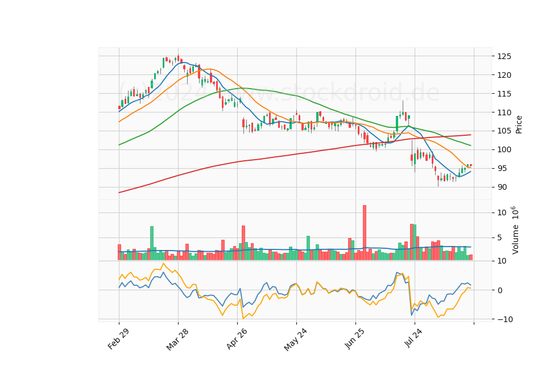Click the Feb 29 date label
The height and width of the screenshot is (392, 546).
[x=118, y=339]
